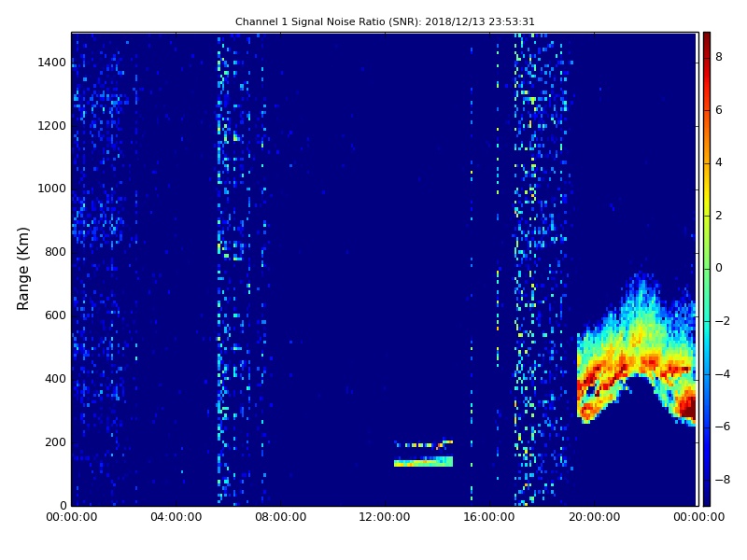Click the plot title with the SNR timestamp

385,21
